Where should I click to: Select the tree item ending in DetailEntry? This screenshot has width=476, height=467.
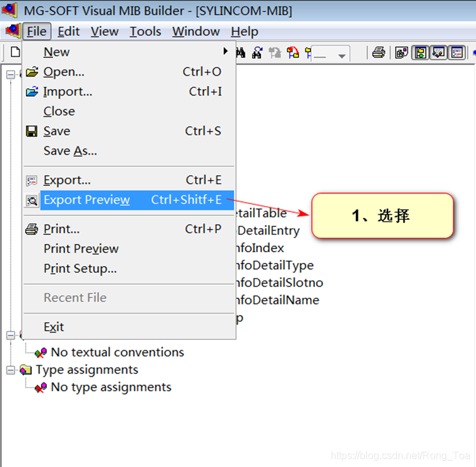pos(269,231)
